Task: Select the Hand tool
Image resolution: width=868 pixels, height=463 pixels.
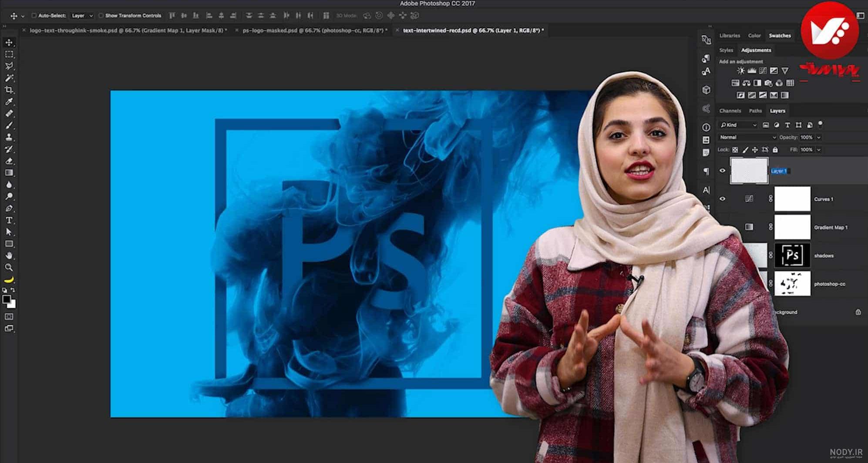Action: (x=9, y=256)
